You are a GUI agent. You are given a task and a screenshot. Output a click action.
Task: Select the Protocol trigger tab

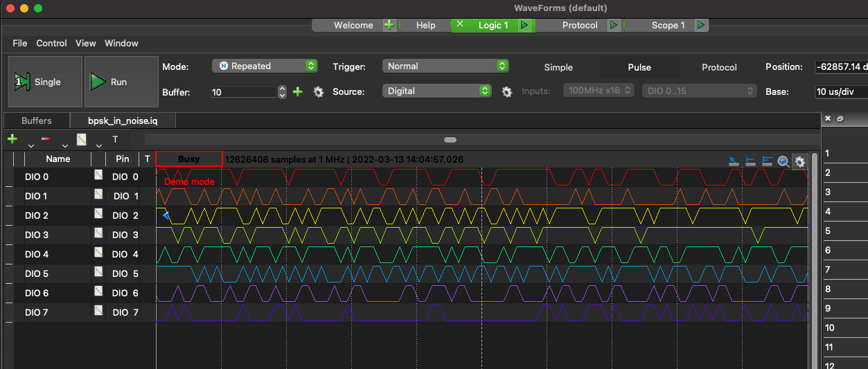pyautogui.click(x=719, y=67)
